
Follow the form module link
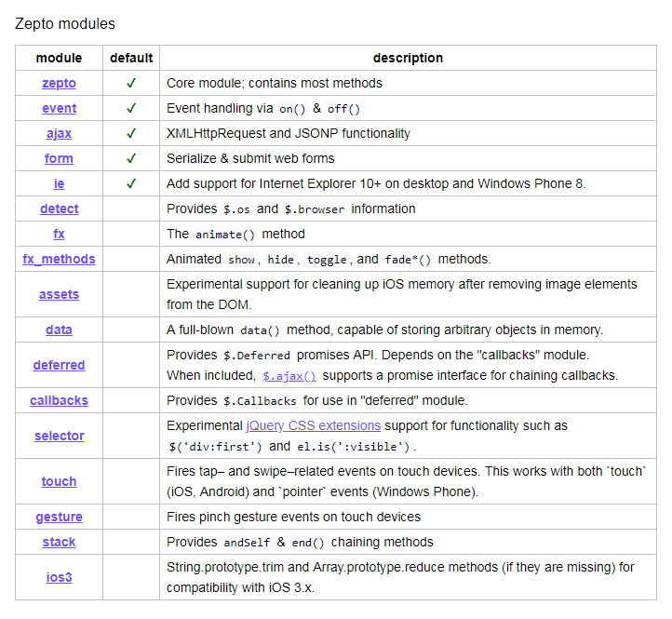[59, 158]
